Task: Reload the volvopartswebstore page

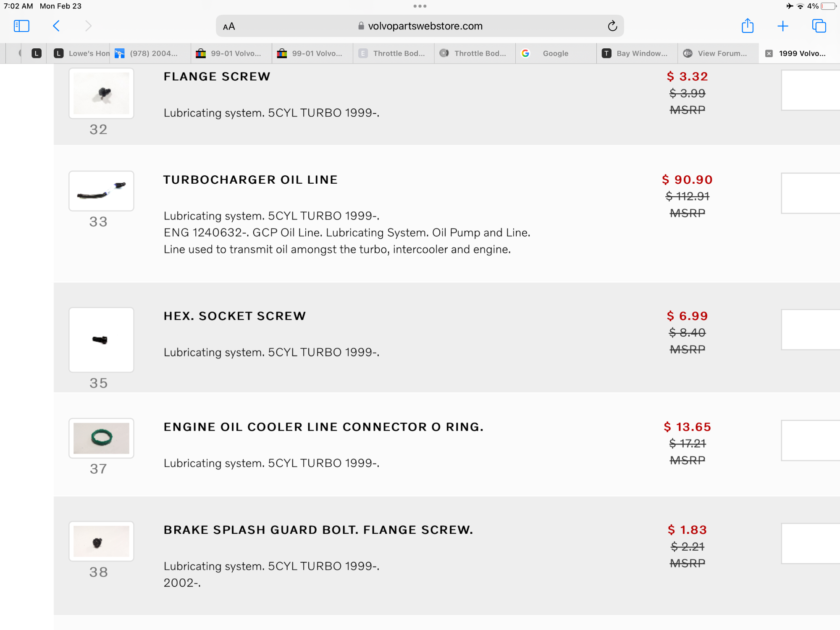Action: click(x=612, y=26)
